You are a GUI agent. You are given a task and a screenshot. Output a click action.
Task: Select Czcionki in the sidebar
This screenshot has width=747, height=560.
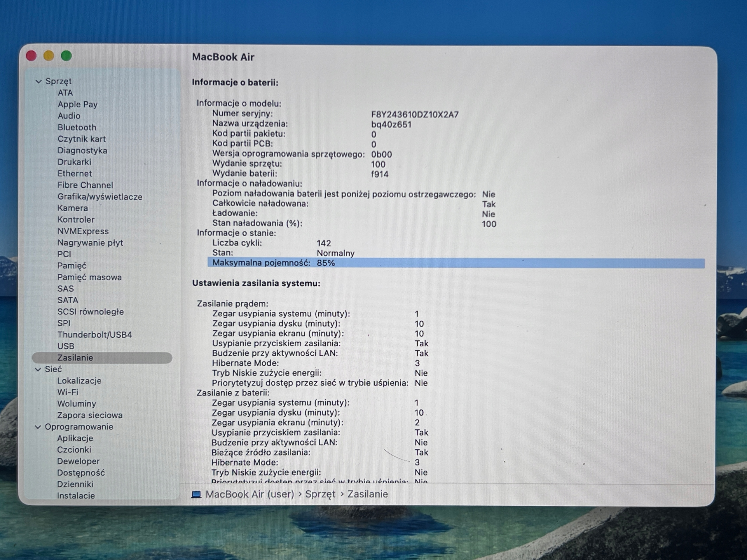coord(74,450)
